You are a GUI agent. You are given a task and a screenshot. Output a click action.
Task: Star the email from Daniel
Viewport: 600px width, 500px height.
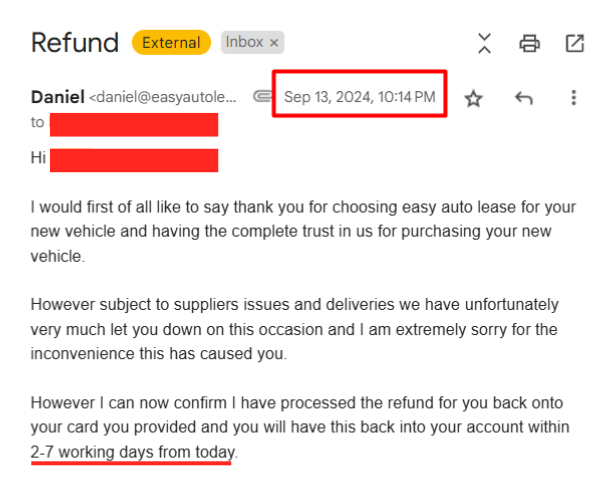(473, 98)
